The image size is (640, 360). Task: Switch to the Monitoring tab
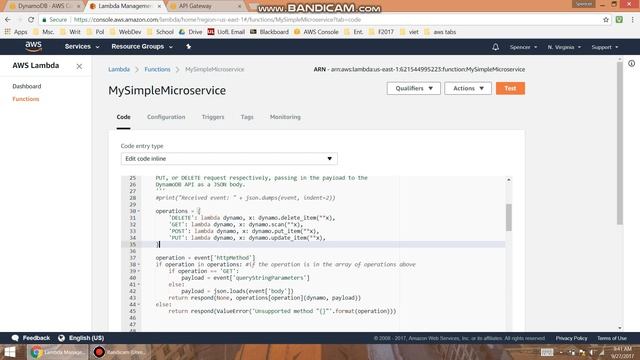coord(285,117)
